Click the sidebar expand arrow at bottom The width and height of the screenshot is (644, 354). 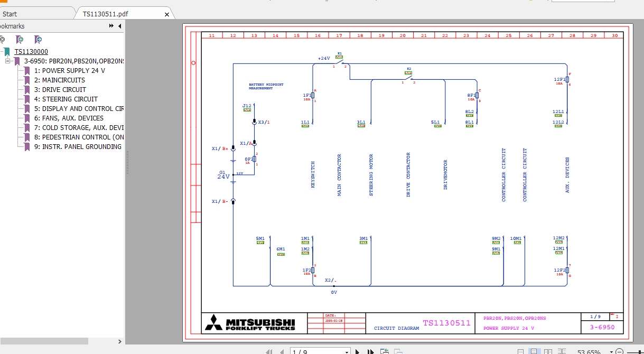[x=119, y=341]
